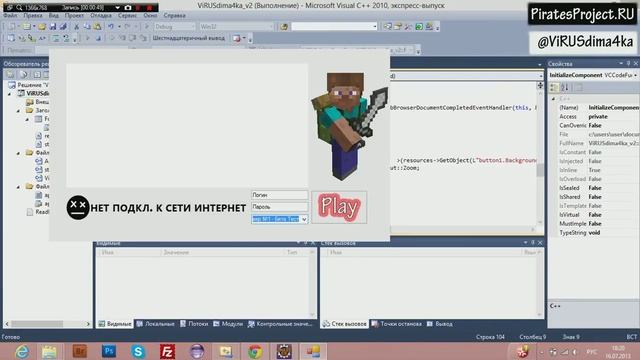Open the Файл menu
The image size is (640, 360).
[11, 16]
